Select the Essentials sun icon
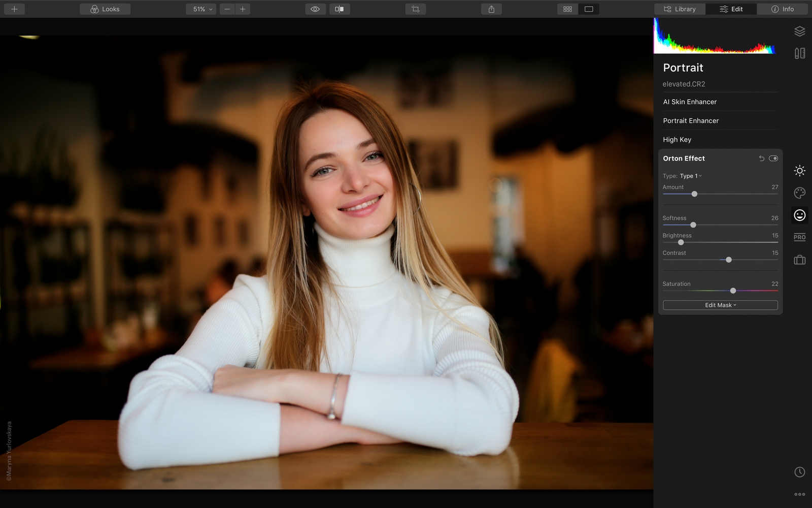 tap(799, 171)
